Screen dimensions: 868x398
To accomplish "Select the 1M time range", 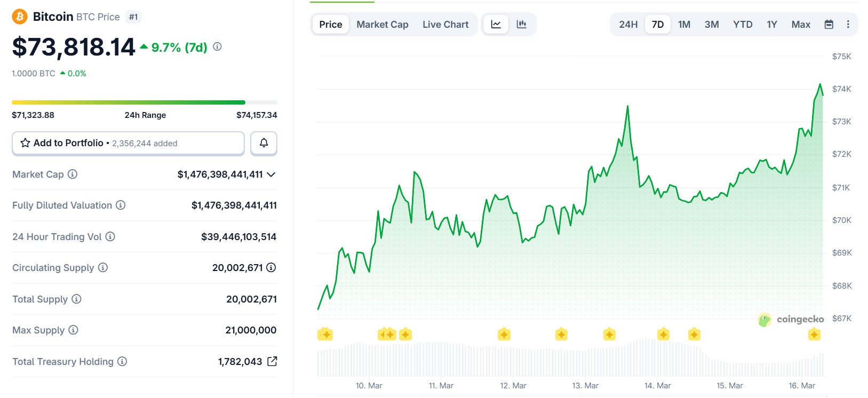I will point(684,25).
